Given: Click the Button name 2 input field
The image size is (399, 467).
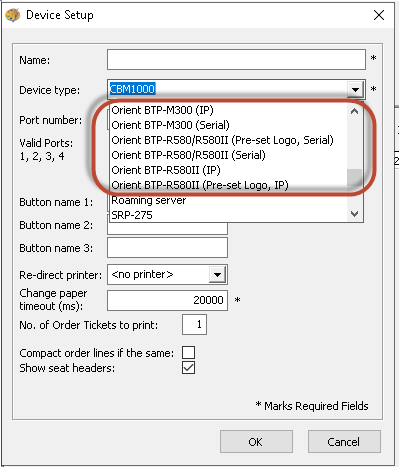Looking at the screenshot, I should [x=167, y=228].
